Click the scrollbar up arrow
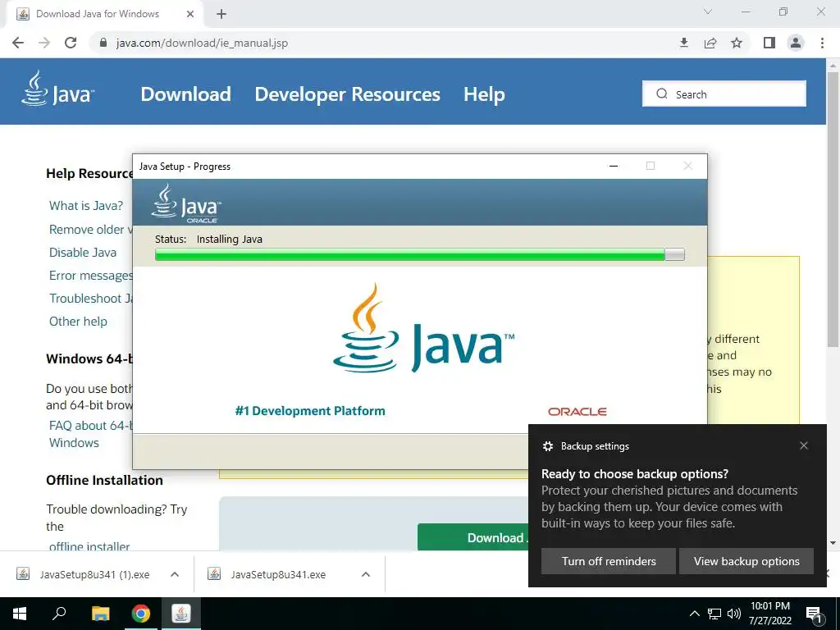The image size is (840, 630). pyautogui.click(x=833, y=65)
